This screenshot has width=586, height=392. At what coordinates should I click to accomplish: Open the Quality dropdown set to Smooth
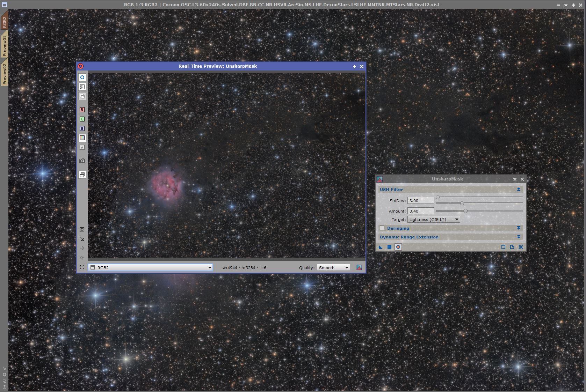click(x=347, y=267)
